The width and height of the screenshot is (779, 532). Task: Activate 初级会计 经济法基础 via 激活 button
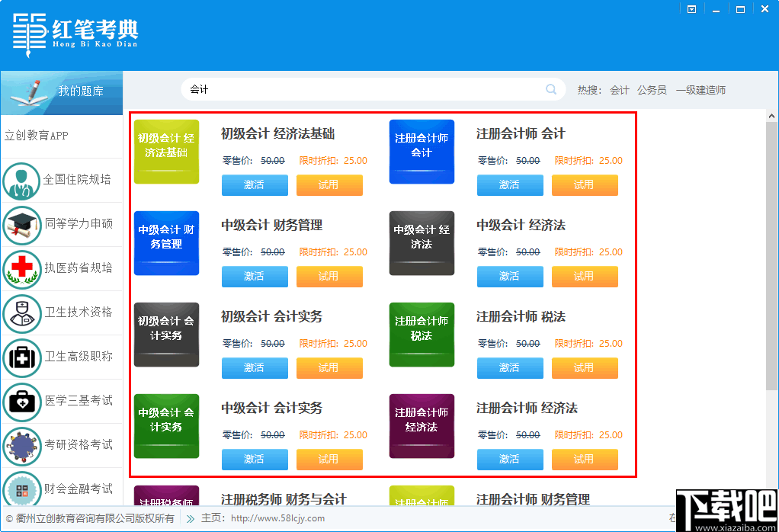255,185
